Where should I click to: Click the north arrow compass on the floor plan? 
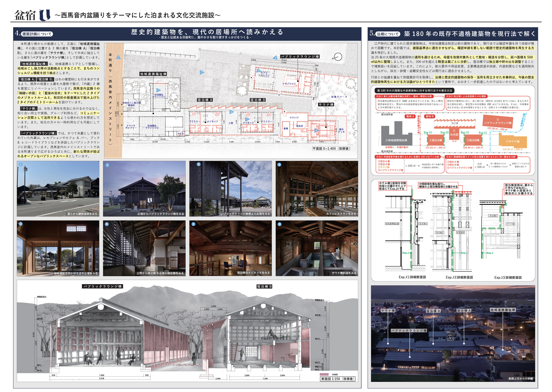click(338, 57)
